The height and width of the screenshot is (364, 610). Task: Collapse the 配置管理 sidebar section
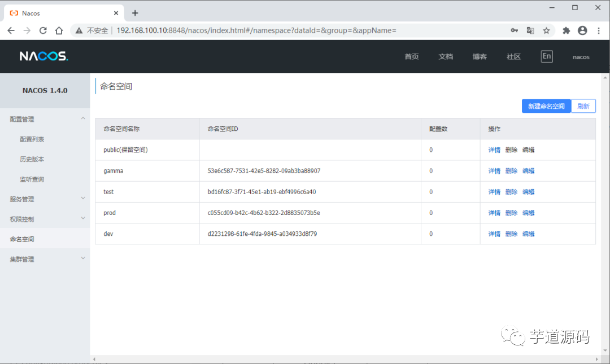click(45, 119)
